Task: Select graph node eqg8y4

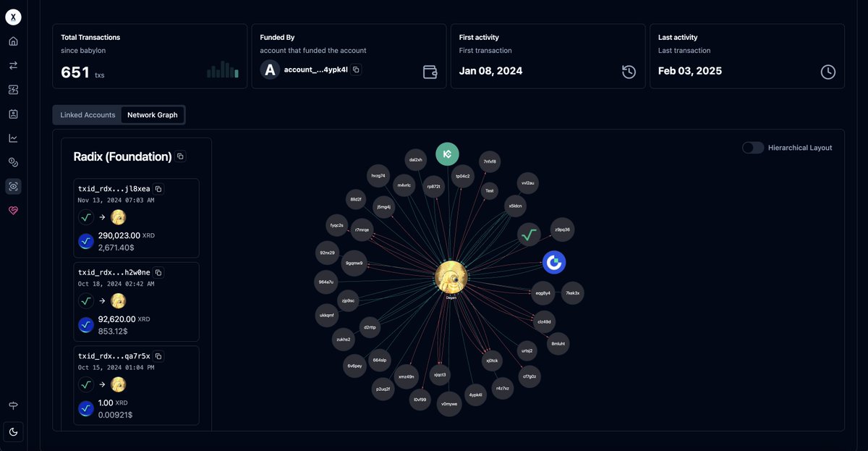Action: click(x=543, y=293)
